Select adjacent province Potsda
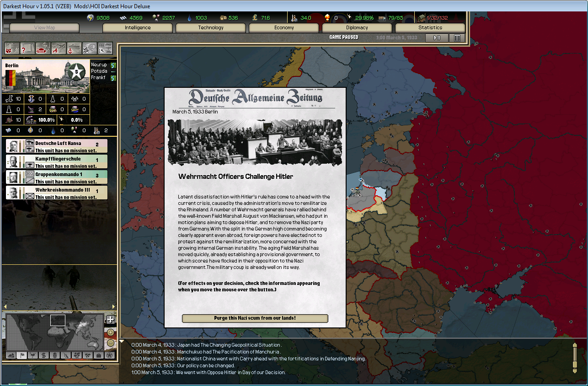Image resolution: width=588 pixels, height=386 pixels. 99,71
